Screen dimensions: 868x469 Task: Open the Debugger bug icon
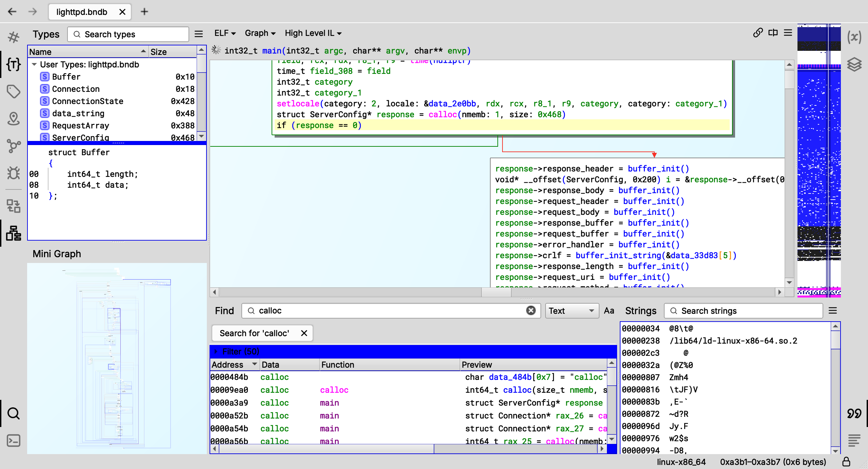coord(14,173)
